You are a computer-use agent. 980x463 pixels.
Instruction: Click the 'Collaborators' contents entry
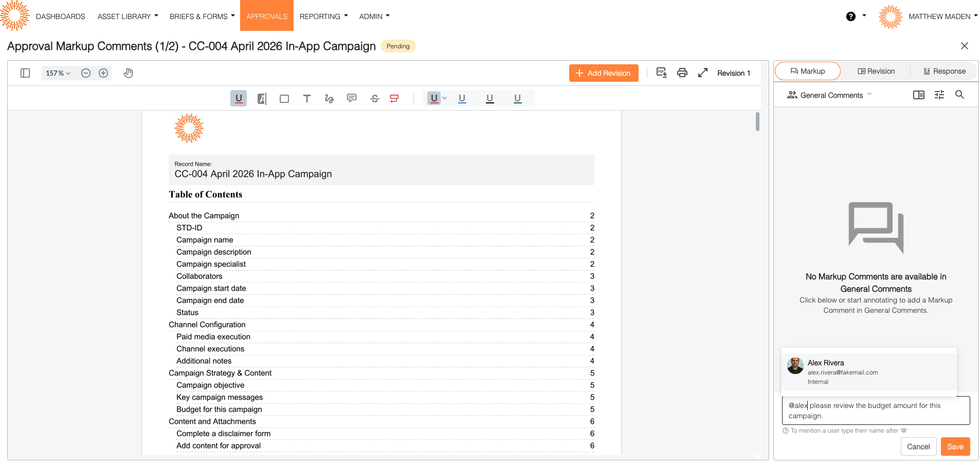pos(199,276)
